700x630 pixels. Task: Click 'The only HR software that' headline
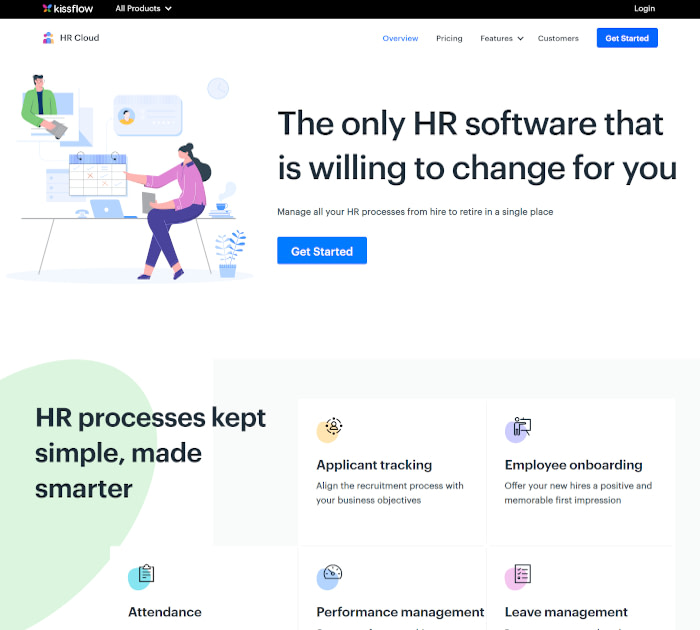471,124
